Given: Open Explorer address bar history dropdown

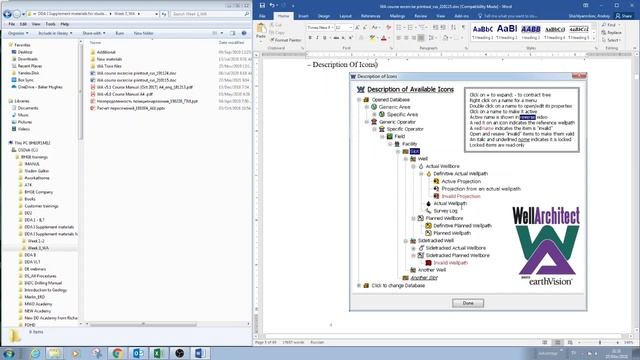Looking at the screenshot, I should tap(156, 14).
